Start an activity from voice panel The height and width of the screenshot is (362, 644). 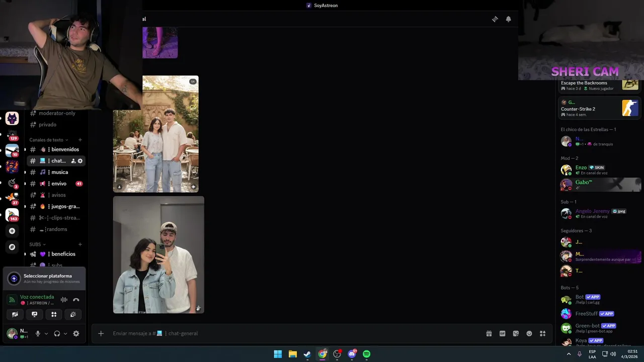(x=54, y=314)
